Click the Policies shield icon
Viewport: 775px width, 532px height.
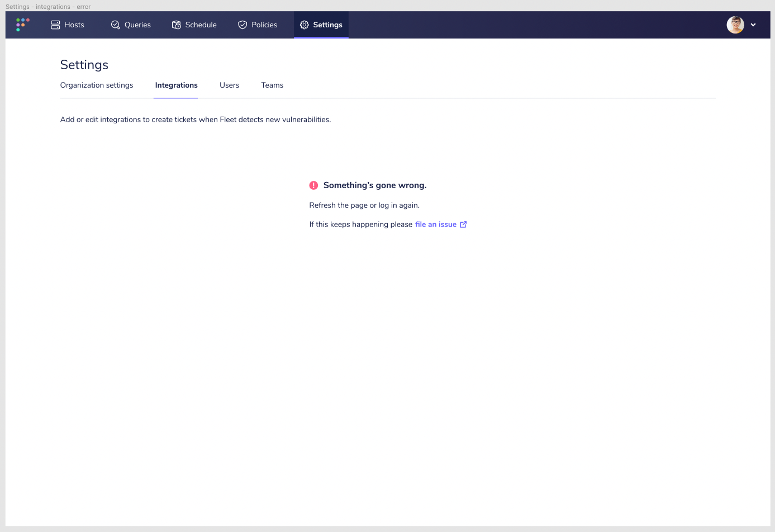(242, 25)
